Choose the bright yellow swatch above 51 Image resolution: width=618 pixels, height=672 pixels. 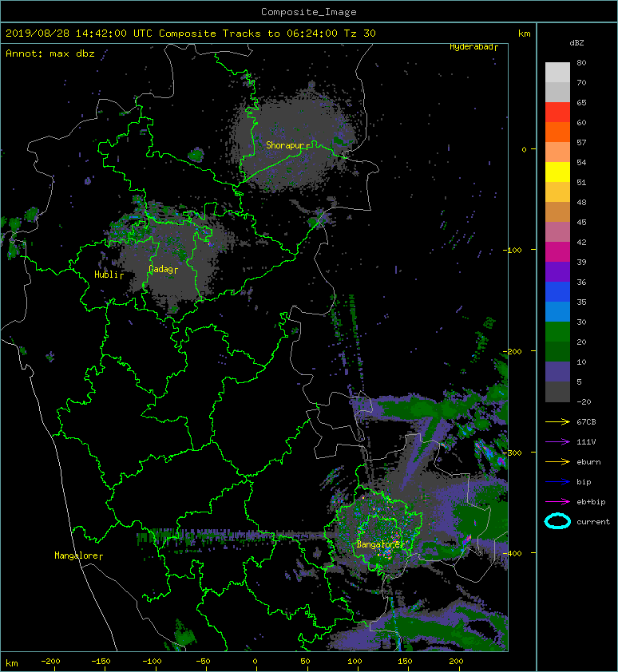click(x=557, y=172)
